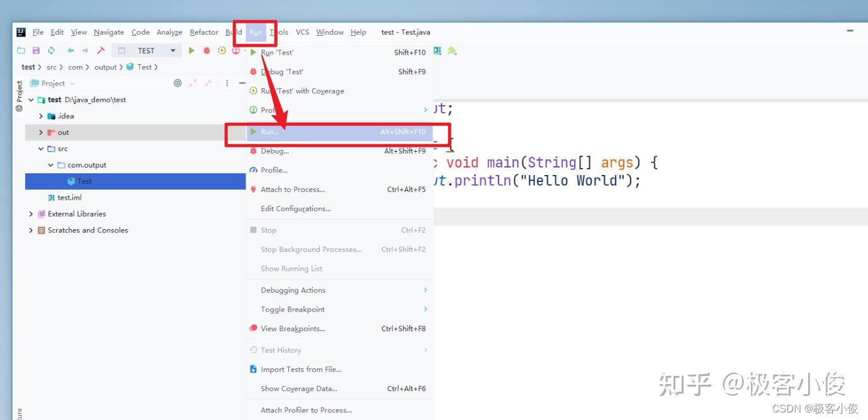The width and height of the screenshot is (868, 420).
Task: Collapse the src folder in Project tree
Action: 40,149
